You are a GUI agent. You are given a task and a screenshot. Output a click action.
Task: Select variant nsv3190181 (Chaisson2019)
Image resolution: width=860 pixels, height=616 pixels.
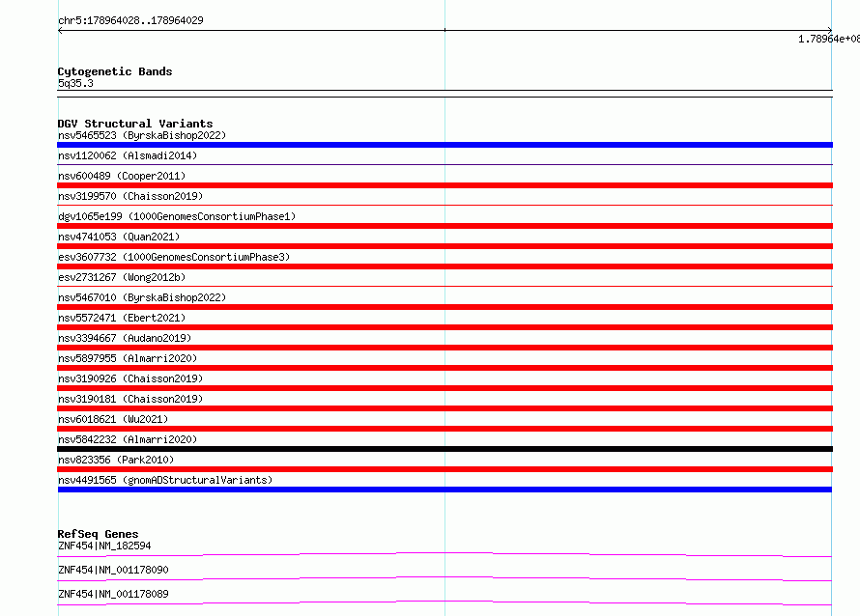130,399
